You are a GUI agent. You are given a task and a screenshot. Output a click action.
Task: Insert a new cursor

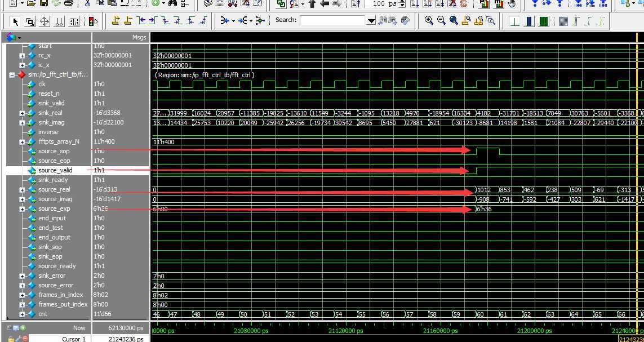pos(116,20)
